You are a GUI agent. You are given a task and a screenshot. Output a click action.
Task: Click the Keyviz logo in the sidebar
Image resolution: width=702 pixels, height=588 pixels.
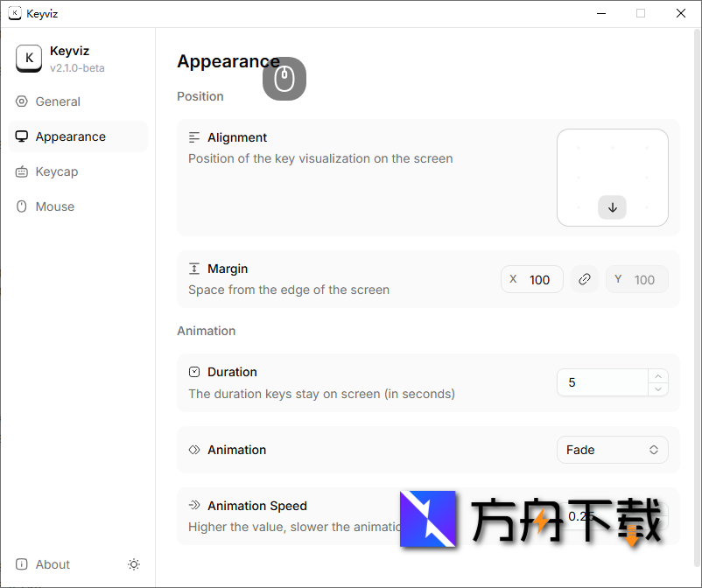coord(29,59)
